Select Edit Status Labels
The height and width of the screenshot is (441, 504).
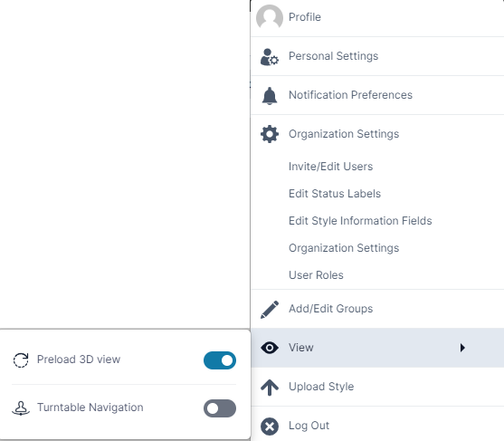335,194
